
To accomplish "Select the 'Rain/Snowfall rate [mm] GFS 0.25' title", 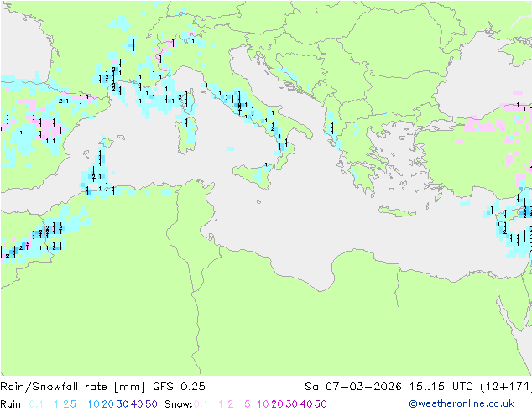I will point(102,387).
